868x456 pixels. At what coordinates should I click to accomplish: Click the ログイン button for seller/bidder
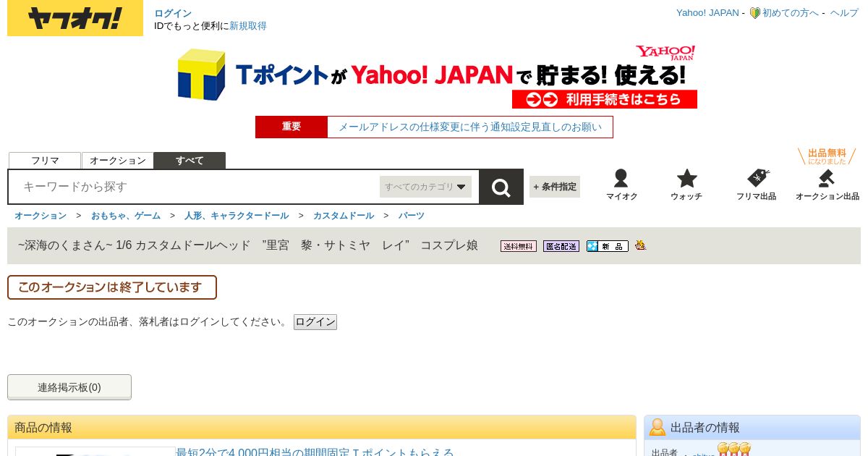[315, 322]
